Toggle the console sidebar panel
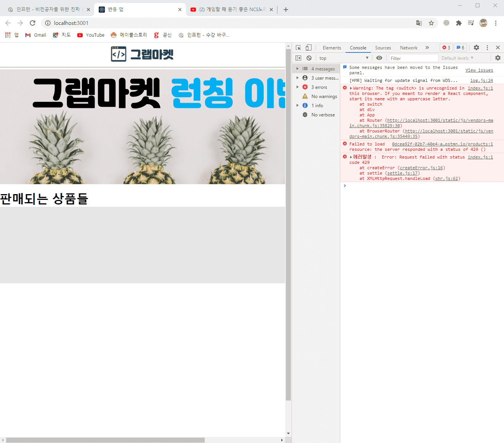504x443 pixels. [298, 58]
